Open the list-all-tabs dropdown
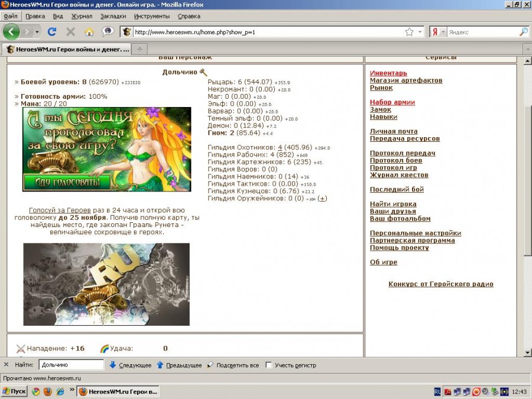 click(528, 50)
